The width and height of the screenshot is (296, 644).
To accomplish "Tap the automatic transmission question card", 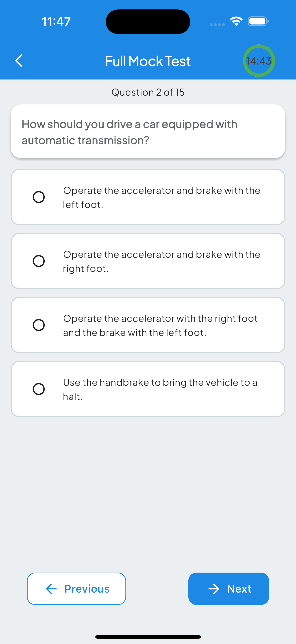I will coord(148,132).
